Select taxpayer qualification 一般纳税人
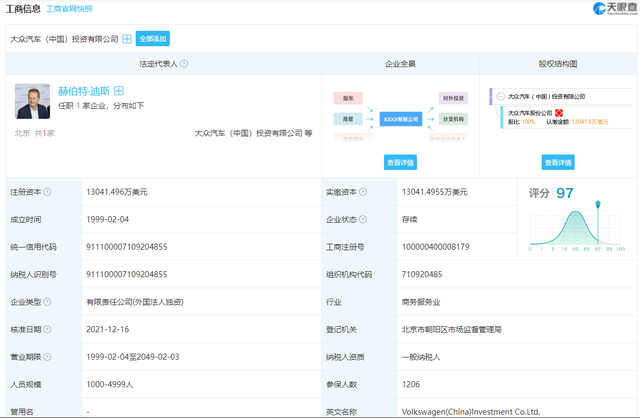 point(421,357)
